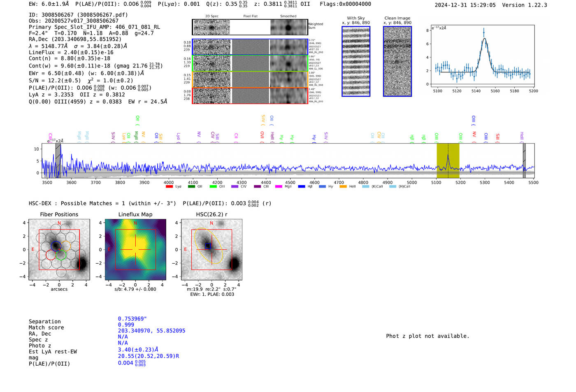Open the Clean Image cutout
Viewport: 576px width, 392px height.
397,62
